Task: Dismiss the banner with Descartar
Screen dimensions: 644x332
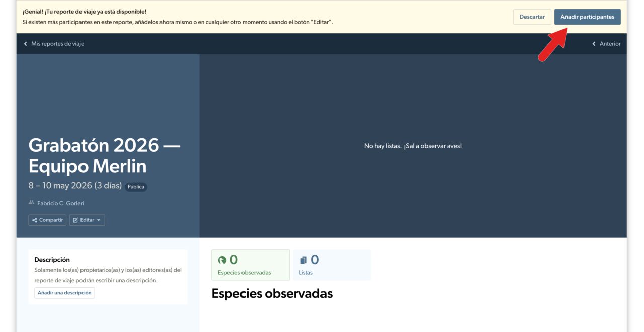Action: (x=532, y=17)
